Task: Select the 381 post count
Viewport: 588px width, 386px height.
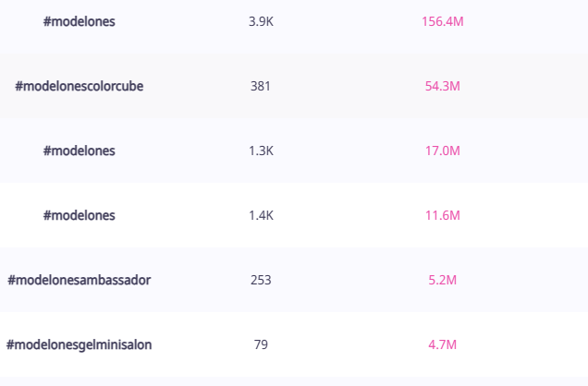Action: point(261,86)
